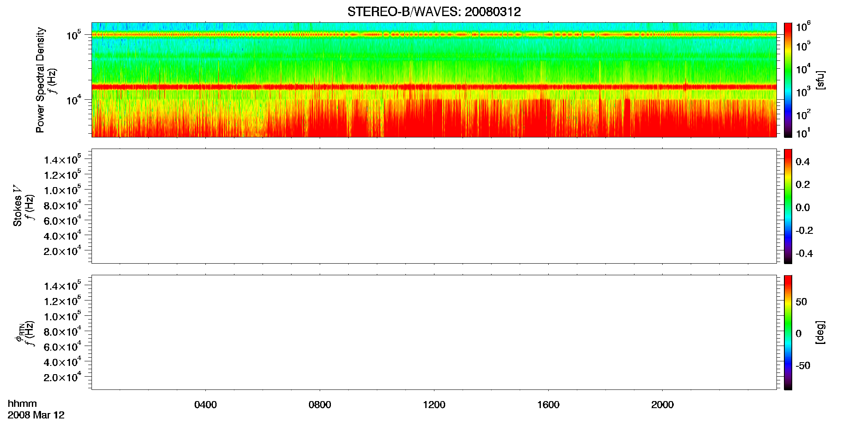Click the STEREO-B/WAVES: 20080312 plot title
This screenshot has height=447, width=868.
[x=434, y=12]
